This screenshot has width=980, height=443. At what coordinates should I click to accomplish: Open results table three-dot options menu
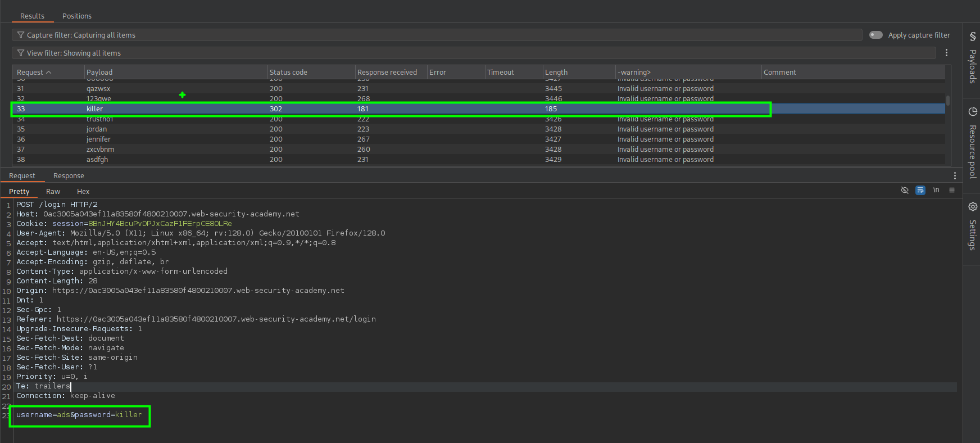click(x=946, y=53)
